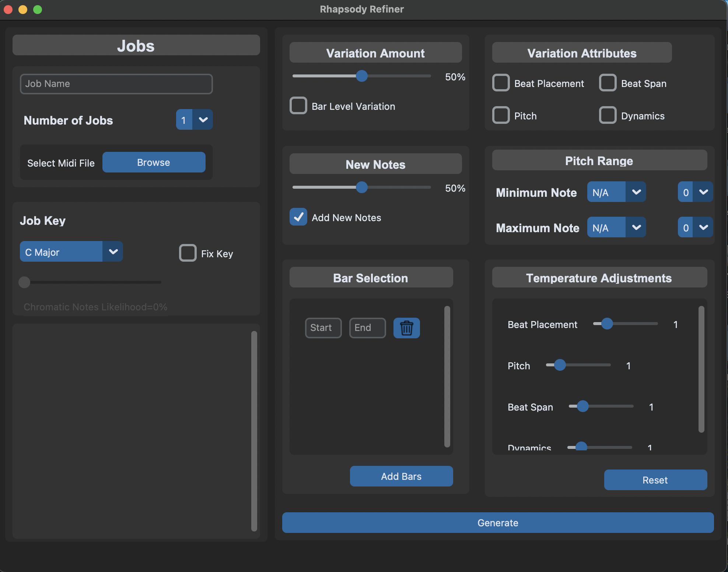This screenshot has height=572, width=728.
Task: Click the Reset temperature button
Action: [x=655, y=480]
